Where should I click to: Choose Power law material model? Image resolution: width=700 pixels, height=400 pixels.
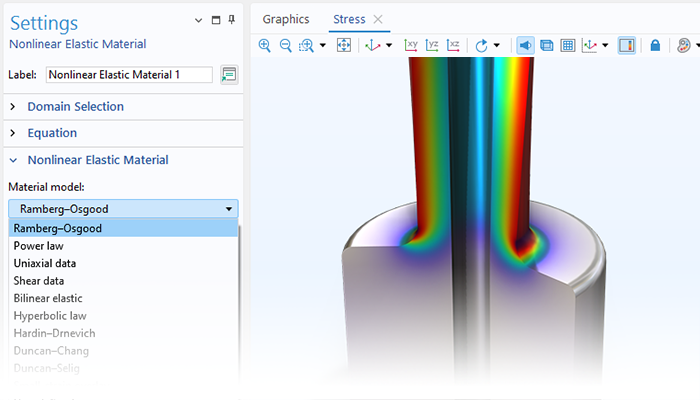tap(123, 246)
